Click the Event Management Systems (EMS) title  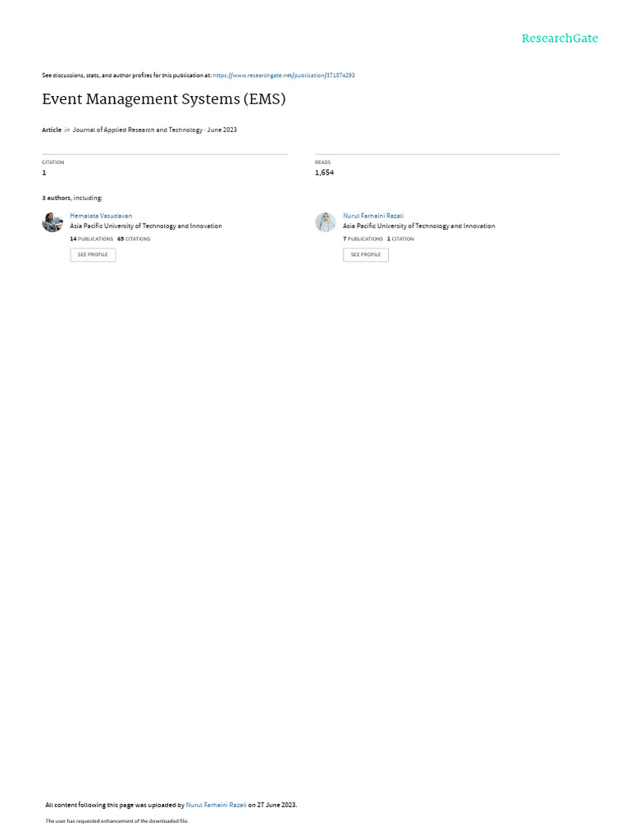click(x=164, y=99)
